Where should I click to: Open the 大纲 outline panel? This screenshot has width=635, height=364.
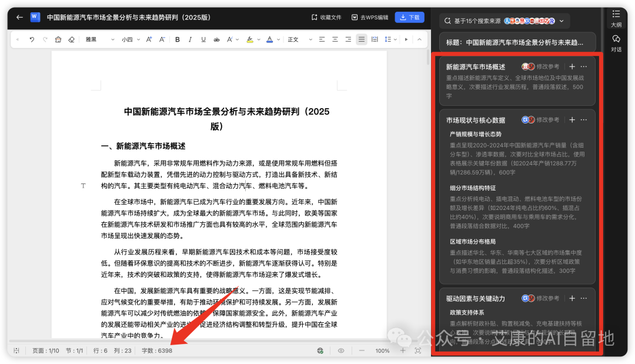point(616,19)
